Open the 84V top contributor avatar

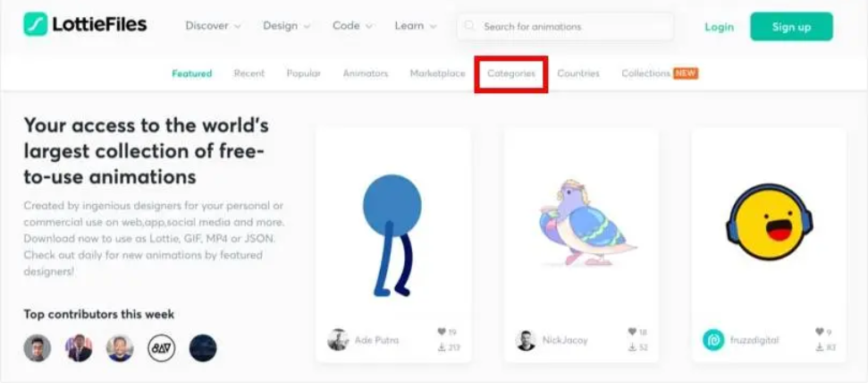(162, 348)
